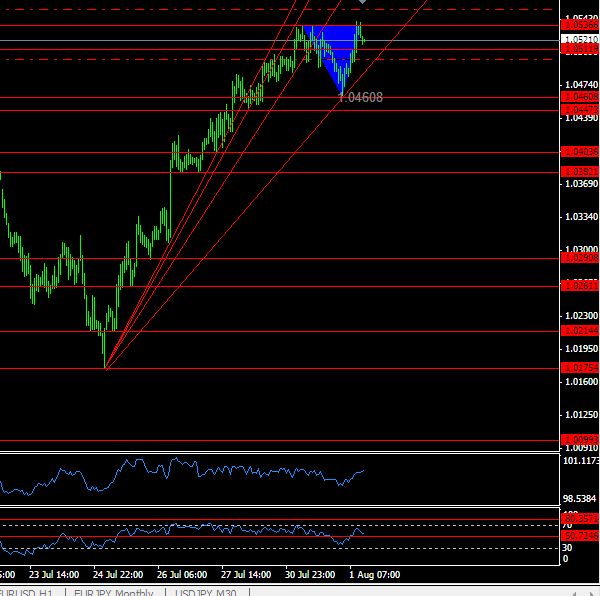Click the red 50.7246 level label in the RSI pane
This screenshot has width=600, height=596.
[580, 536]
